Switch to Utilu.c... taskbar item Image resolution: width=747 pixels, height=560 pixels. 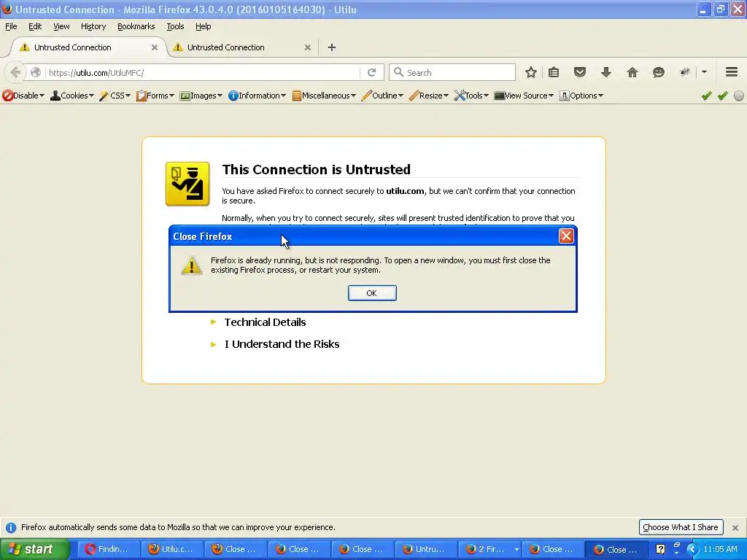point(171,550)
